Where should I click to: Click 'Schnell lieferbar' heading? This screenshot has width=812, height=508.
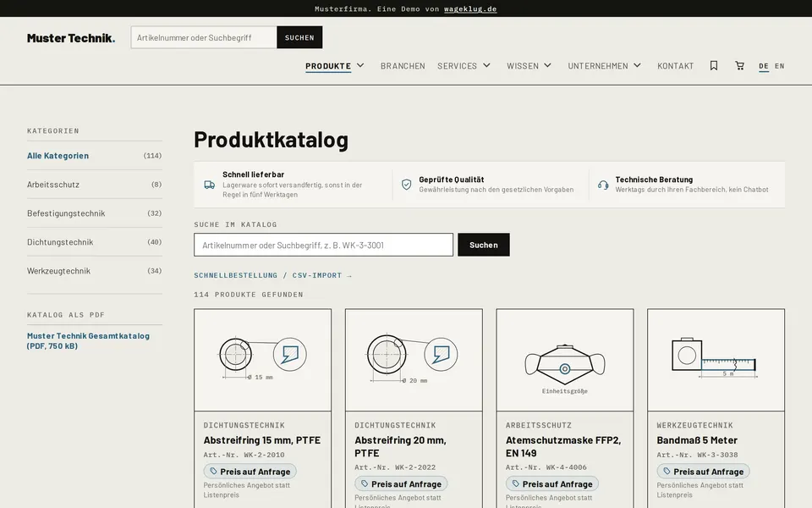tap(253, 174)
